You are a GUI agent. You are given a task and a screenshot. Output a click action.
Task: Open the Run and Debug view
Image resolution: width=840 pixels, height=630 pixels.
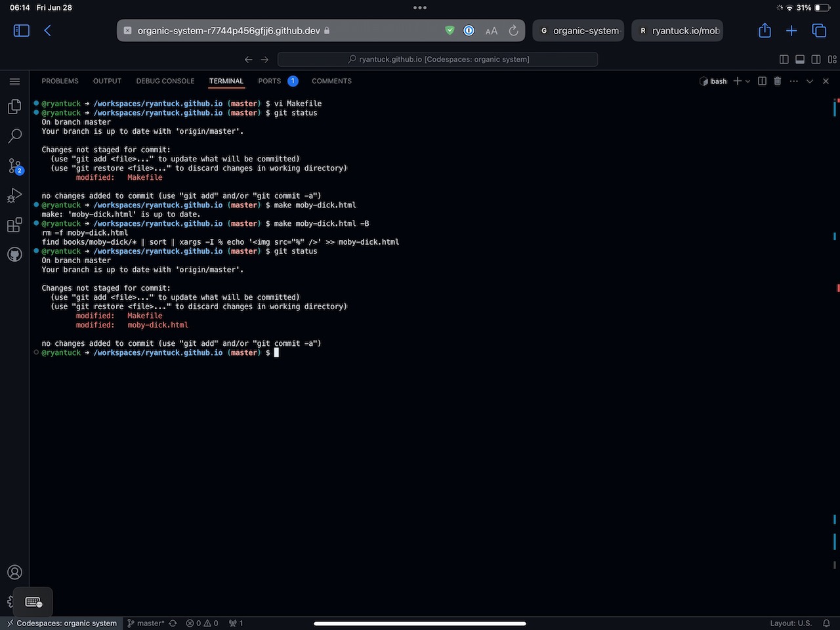coord(14,196)
